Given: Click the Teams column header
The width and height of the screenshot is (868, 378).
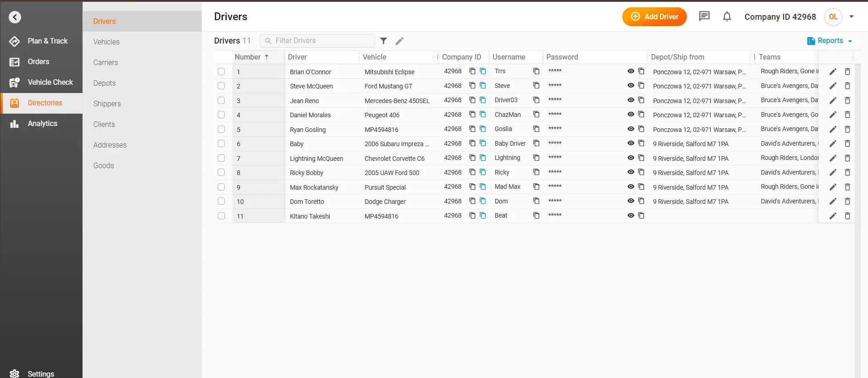Looking at the screenshot, I should (x=769, y=57).
